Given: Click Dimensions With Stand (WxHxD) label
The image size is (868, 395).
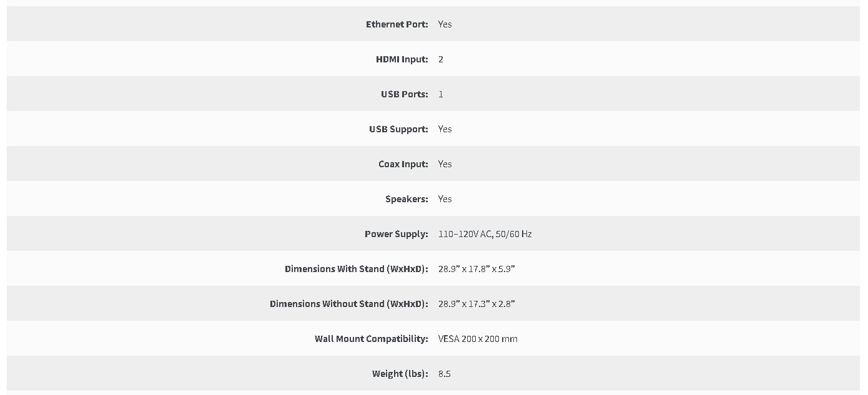Looking at the screenshot, I should point(357,269).
